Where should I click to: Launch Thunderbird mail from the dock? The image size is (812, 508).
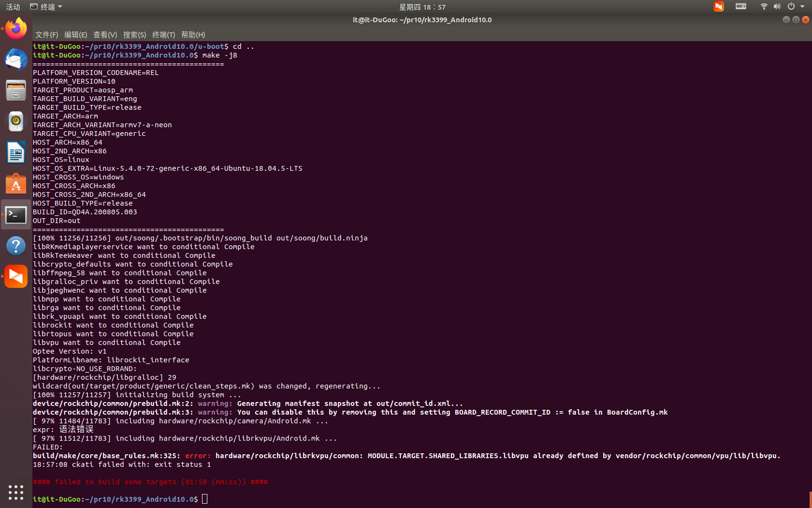point(16,60)
